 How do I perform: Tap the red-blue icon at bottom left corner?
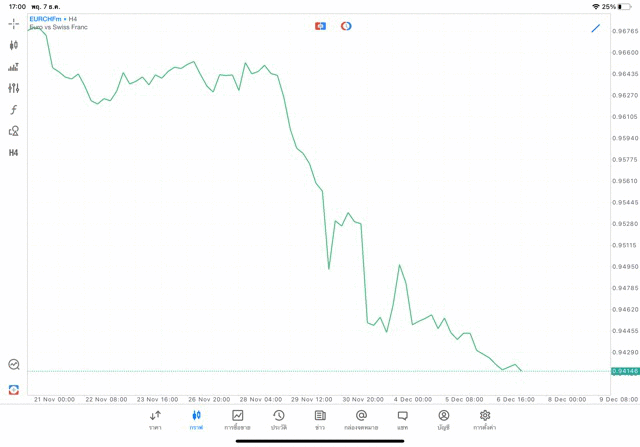tap(14, 390)
